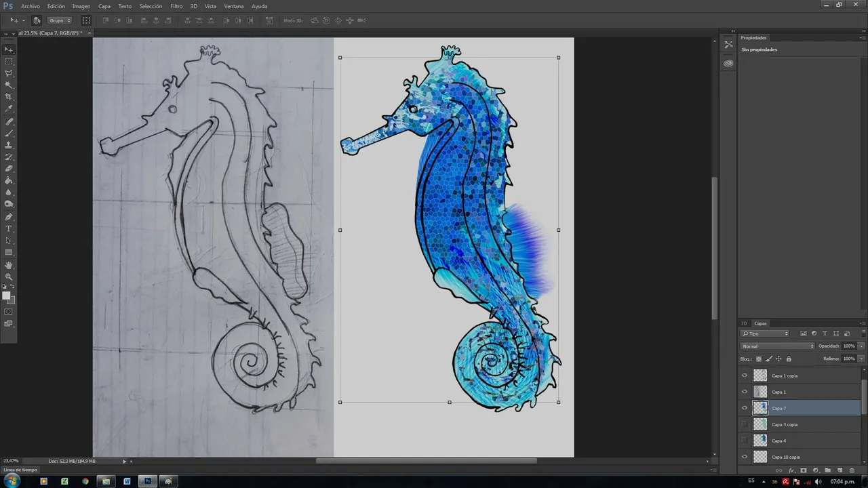This screenshot has height=488, width=868.
Task: Open the Capas panel options menu
Action: coord(862,323)
